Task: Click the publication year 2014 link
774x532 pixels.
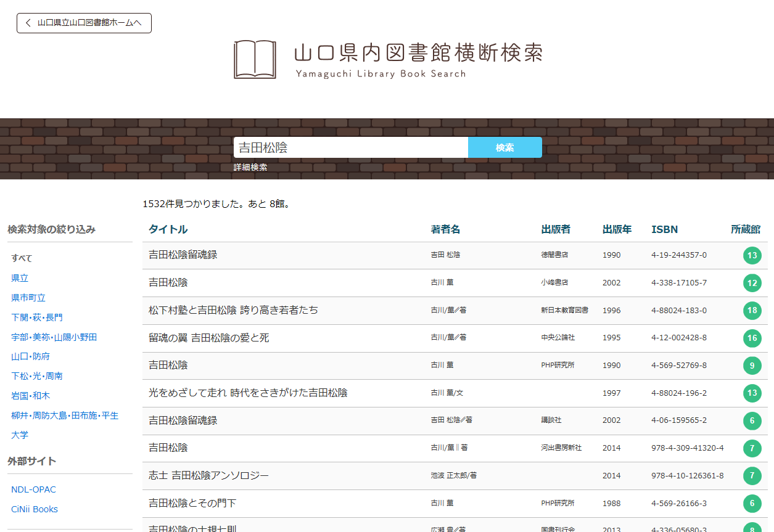Action: [x=611, y=448]
